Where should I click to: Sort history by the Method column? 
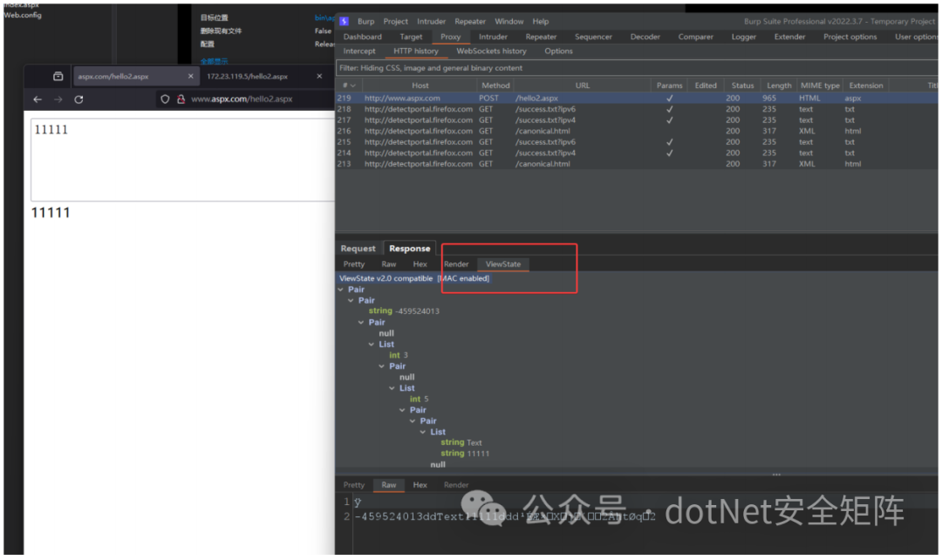[495, 85]
